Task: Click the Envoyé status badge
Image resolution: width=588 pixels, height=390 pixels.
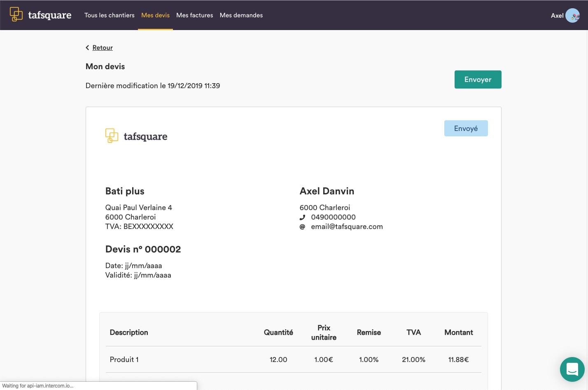Action: click(x=466, y=128)
